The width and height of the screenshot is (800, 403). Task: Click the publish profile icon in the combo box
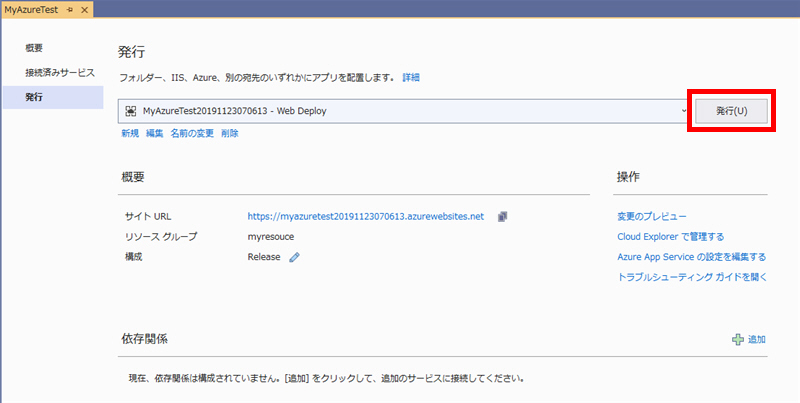[131, 111]
